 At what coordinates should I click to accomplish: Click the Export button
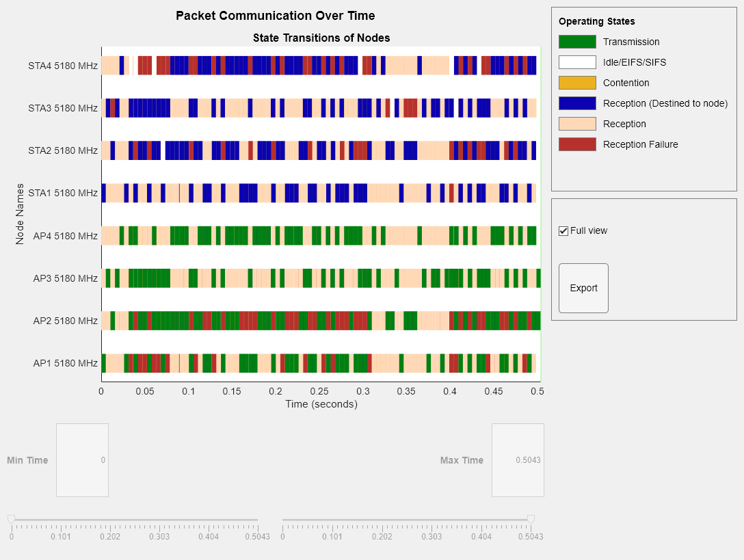tap(583, 288)
